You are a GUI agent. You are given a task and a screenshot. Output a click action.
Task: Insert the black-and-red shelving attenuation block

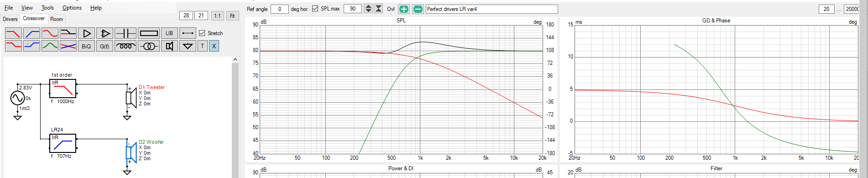[x=68, y=33]
